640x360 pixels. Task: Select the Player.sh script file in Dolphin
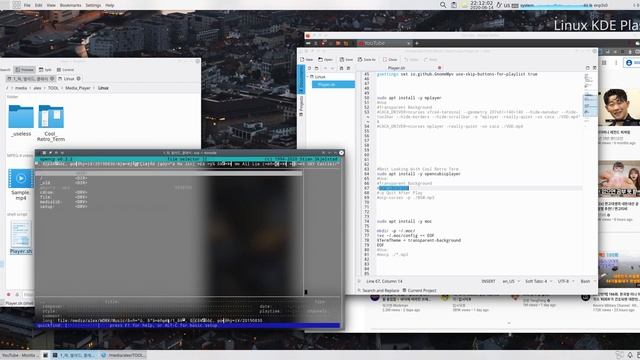tap(21, 238)
